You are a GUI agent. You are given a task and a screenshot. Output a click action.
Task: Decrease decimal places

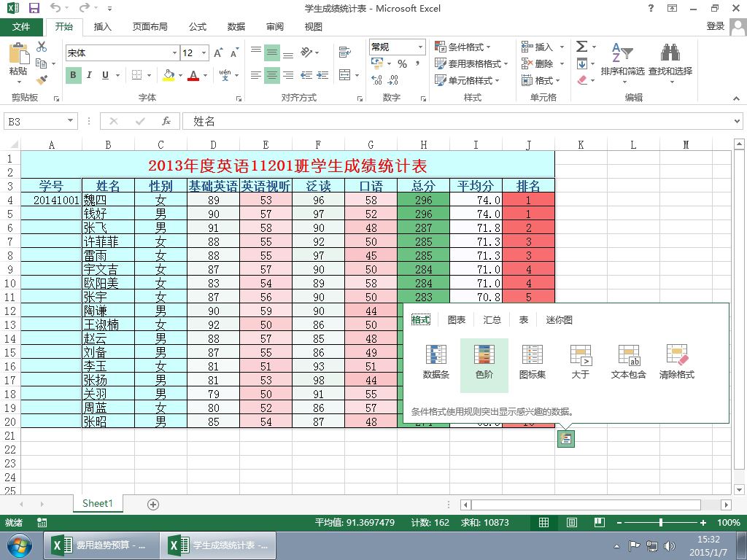pyautogui.click(x=393, y=80)
